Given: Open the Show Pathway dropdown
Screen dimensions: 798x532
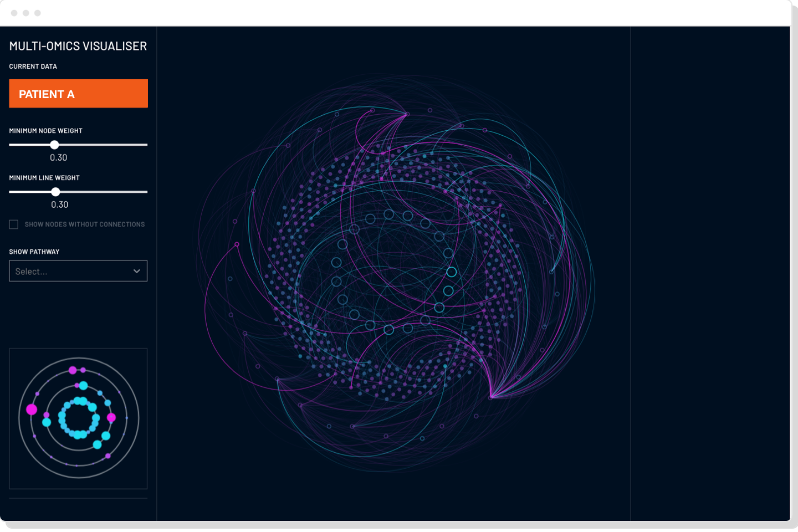Looking at the screenshot, I should (x=78, y=271).
